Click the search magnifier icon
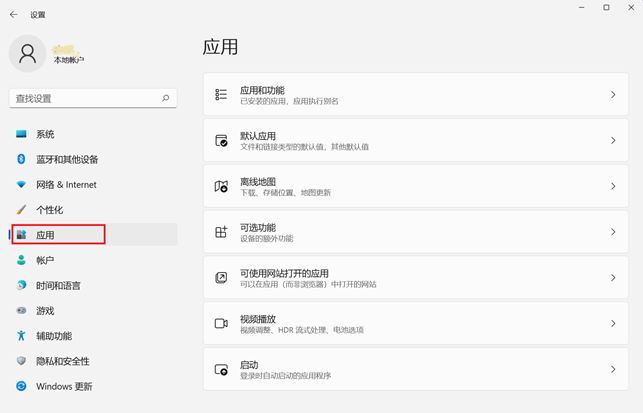643x413 pixels. 166,98
